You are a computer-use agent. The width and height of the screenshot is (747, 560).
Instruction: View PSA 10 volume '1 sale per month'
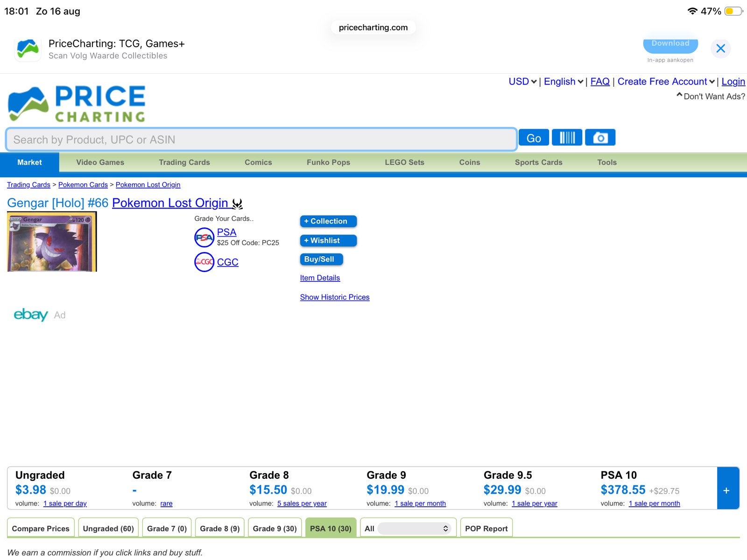pyautogui.click(x=655, y=504)
